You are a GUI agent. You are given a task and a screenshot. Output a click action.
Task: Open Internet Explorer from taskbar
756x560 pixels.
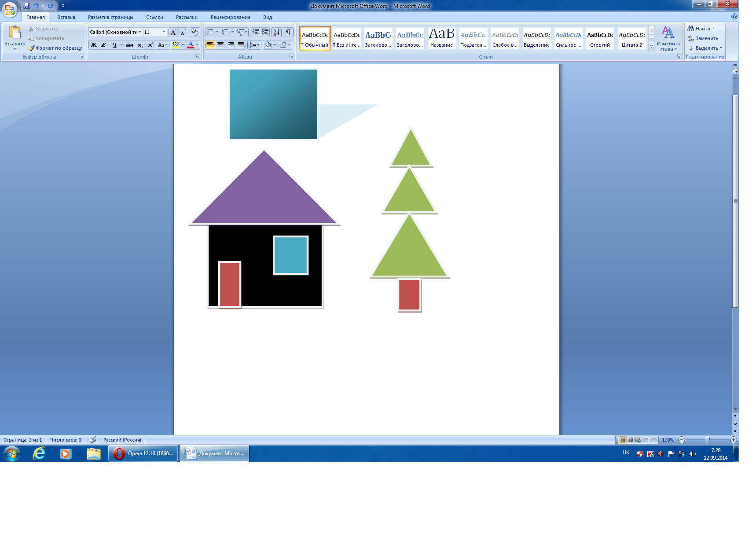pos(39,453)
